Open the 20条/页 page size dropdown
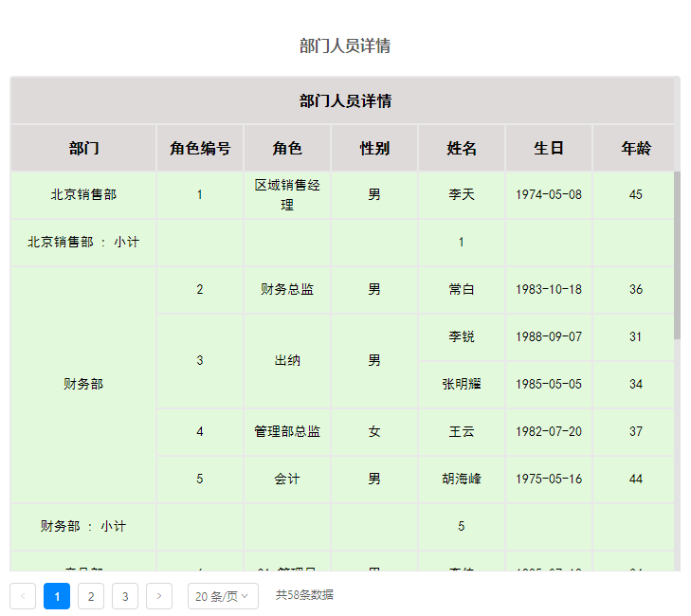 (x=223, y=596)
